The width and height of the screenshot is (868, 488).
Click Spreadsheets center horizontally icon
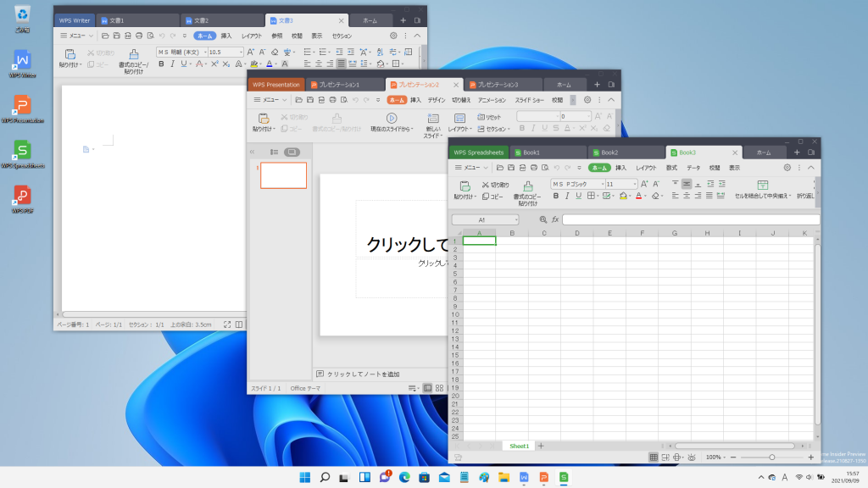pyautogui.click(x=687, y=196)
